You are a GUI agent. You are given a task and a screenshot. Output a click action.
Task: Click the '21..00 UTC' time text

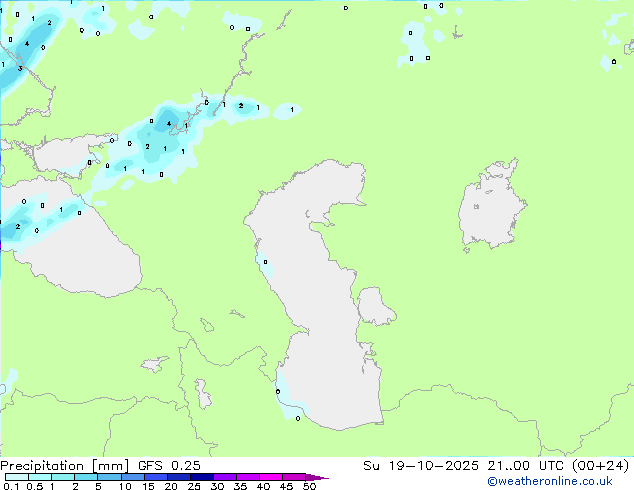528,465
